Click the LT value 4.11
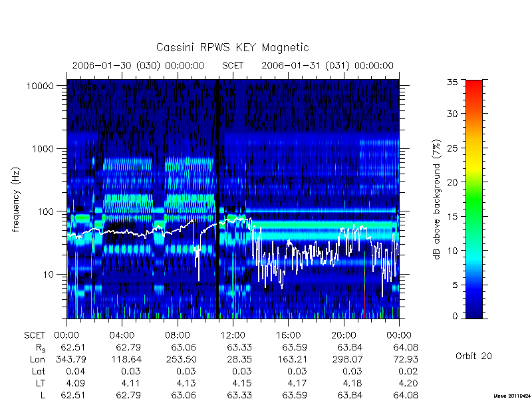 coord(131,383)
